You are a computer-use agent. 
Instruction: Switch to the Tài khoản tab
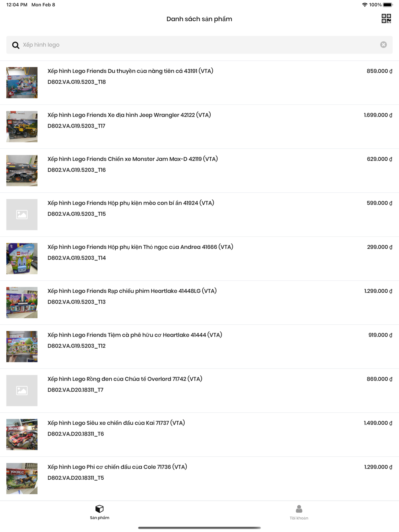(x=299, y=512)
